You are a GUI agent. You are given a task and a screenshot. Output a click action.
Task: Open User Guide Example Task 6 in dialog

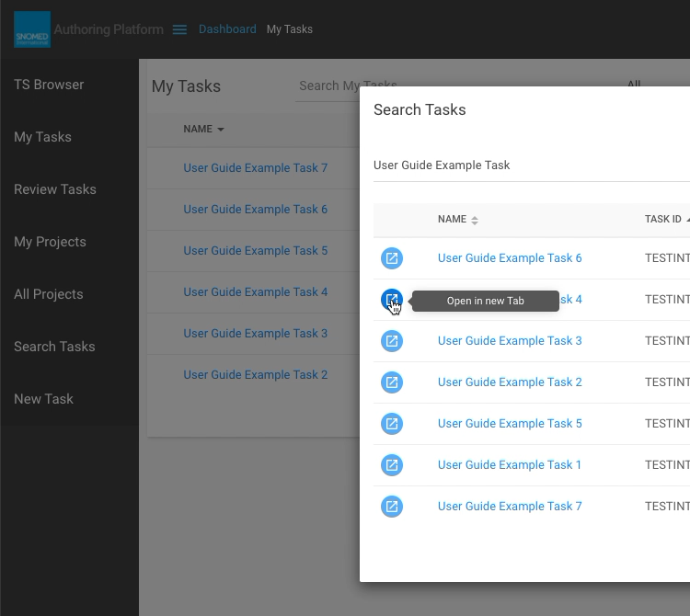coord(510,258)
